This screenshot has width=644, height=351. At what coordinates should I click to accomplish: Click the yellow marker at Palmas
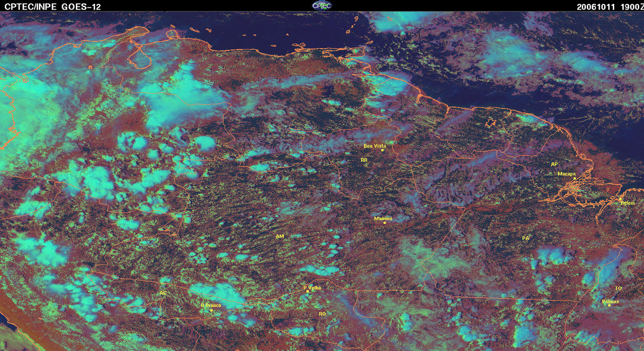click(x=609, y=305)
